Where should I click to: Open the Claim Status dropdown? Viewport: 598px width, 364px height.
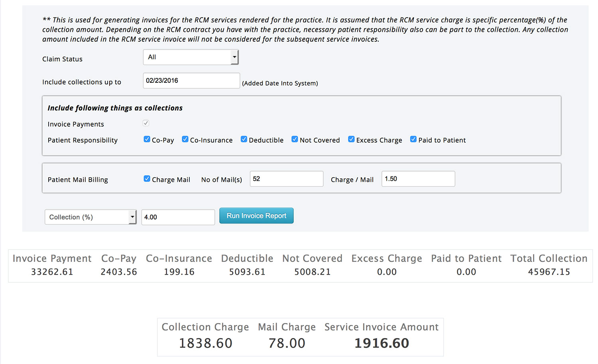190,57
